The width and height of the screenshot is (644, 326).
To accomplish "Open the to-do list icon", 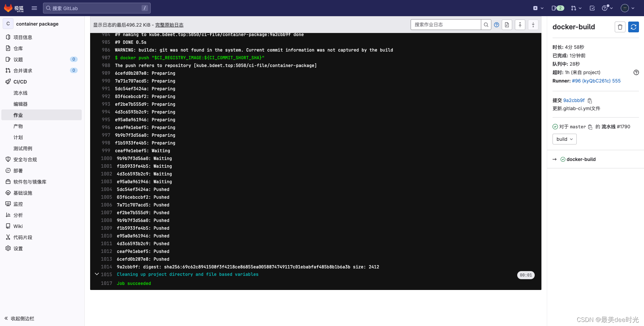I will [592, 8].
